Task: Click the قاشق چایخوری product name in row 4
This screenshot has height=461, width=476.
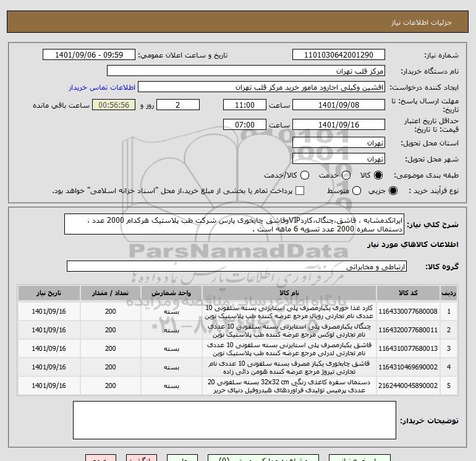Action: point(289,368)
